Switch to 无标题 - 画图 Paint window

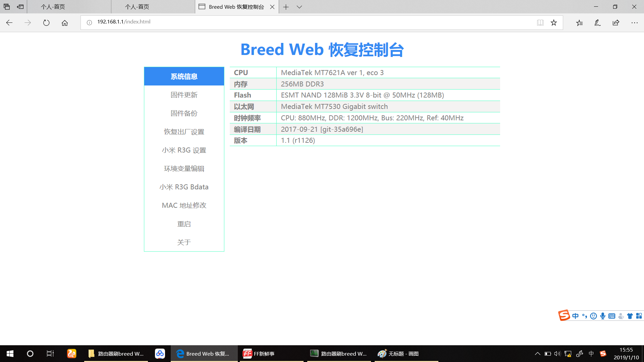tap(407, 354)
